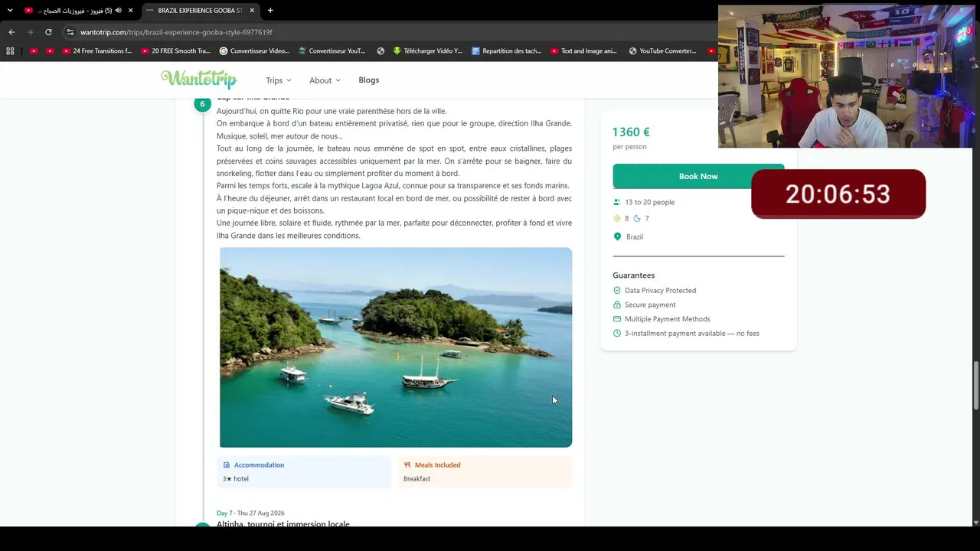Click the day 6 timeline marker

(x=202, y=104)
